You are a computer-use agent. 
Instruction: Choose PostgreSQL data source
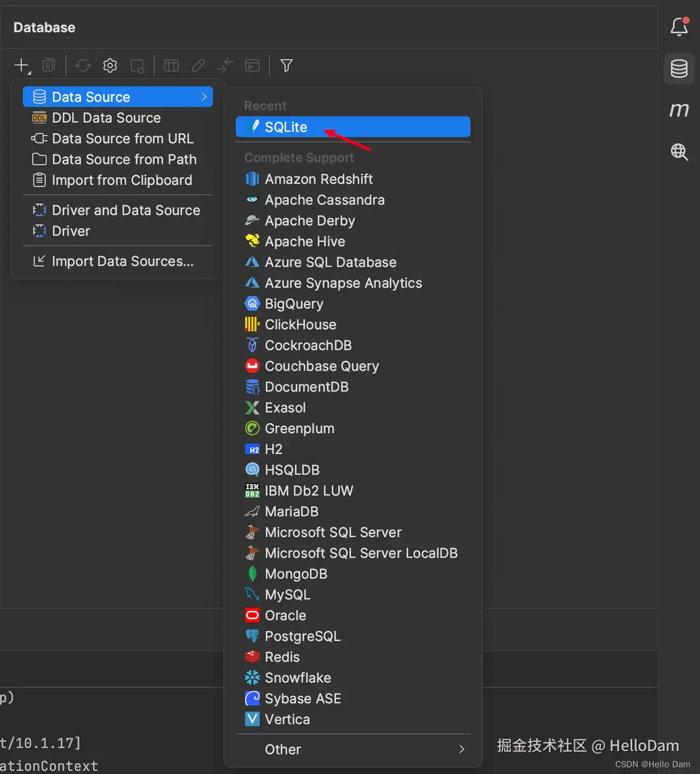coord(302,636)
